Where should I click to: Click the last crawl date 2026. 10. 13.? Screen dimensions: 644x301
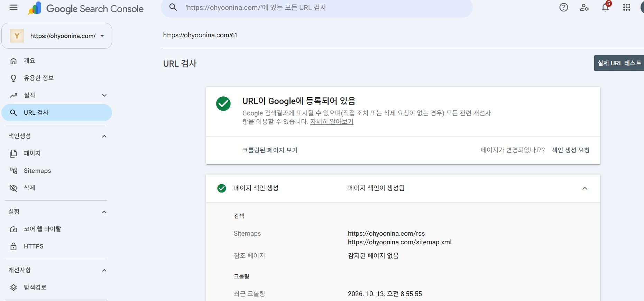pyautogui.click(x=385, y=294)
